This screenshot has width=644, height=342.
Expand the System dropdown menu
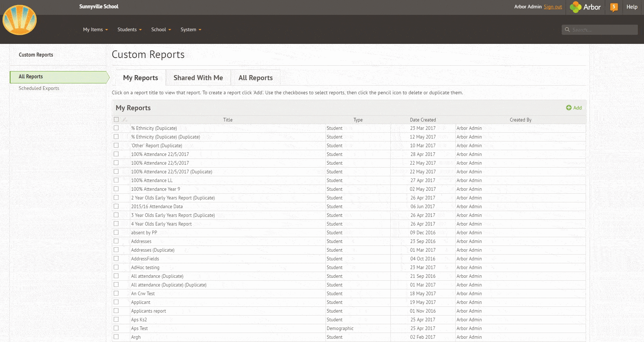click(190, 30)
